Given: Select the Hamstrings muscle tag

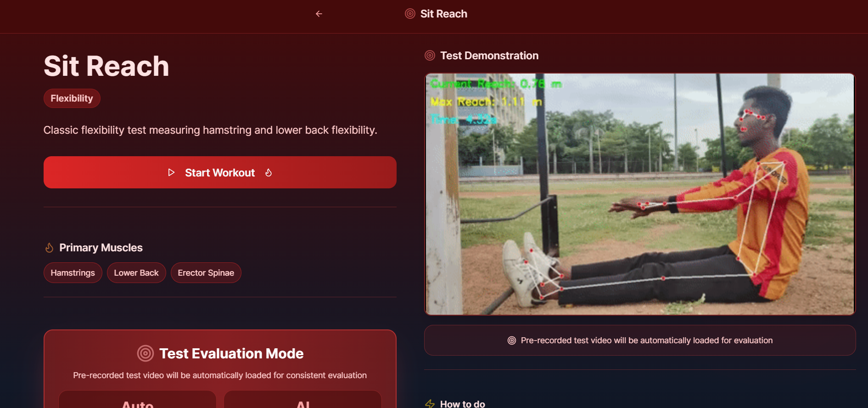Looking at the screenshot, I should click(73, 273).
